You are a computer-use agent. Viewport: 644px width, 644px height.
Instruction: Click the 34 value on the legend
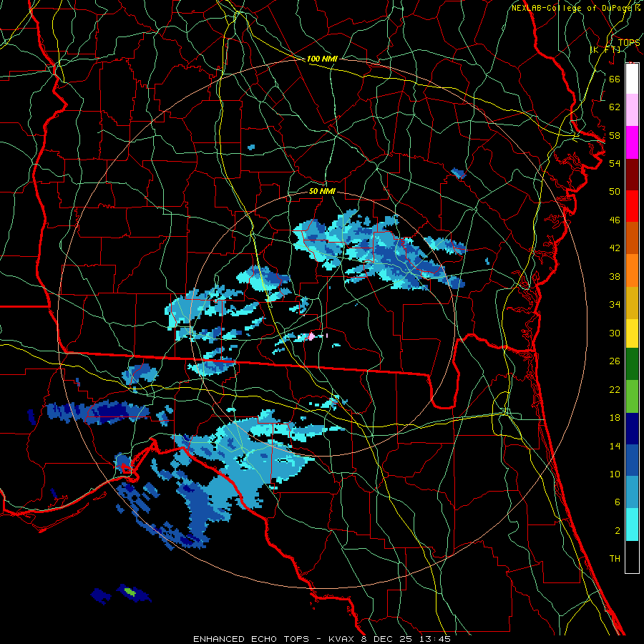[x=615, y=305]
